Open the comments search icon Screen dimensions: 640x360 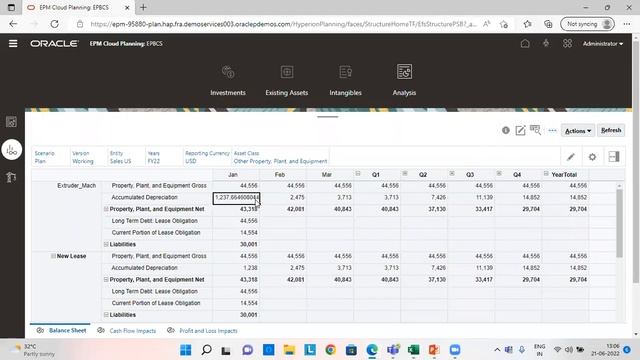point(535,130)
